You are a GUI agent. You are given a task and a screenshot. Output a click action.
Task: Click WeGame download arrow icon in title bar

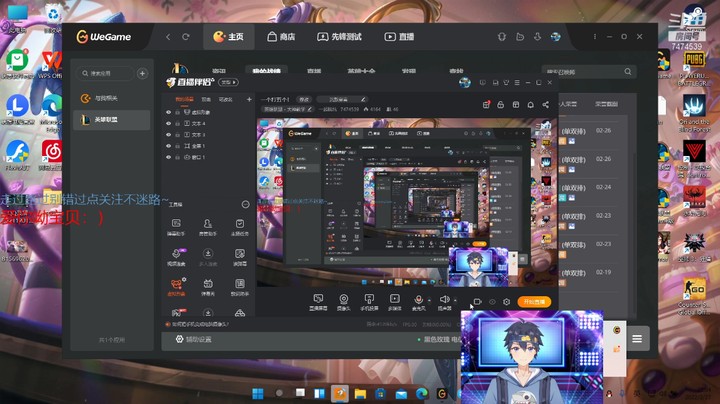(537, 37)
